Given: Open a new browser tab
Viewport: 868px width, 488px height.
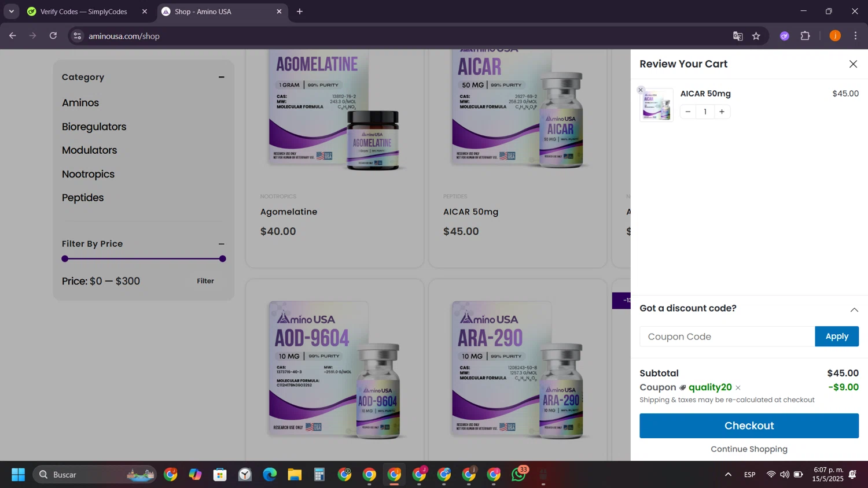Looking at the screenshot, I should 300,12.
